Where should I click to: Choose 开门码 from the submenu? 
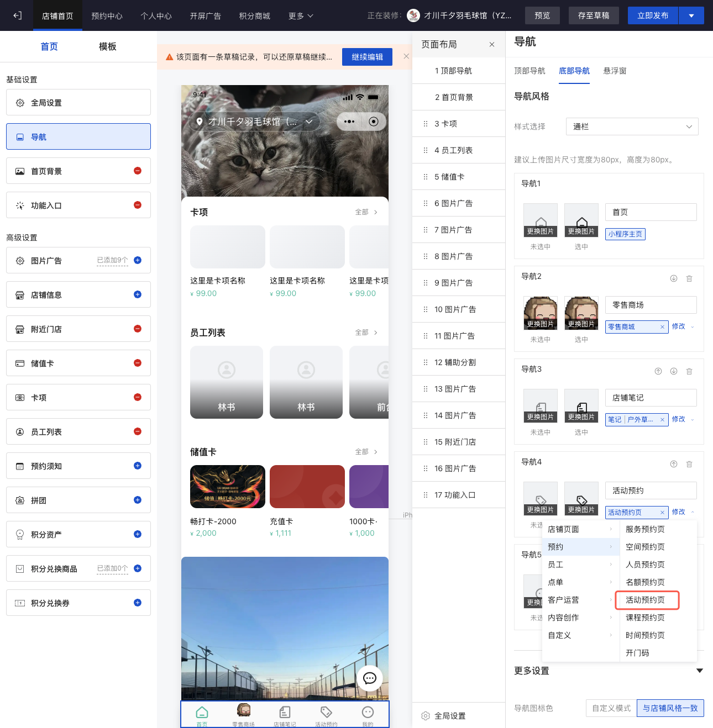click(x=637, y=653)
